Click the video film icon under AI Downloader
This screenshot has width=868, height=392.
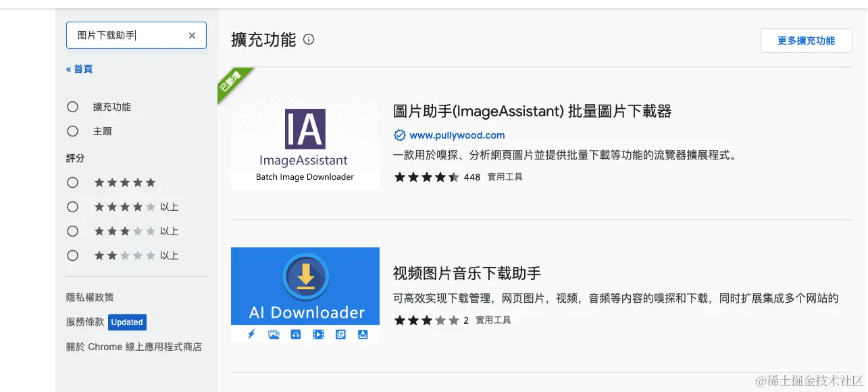[x=318, y=334]
